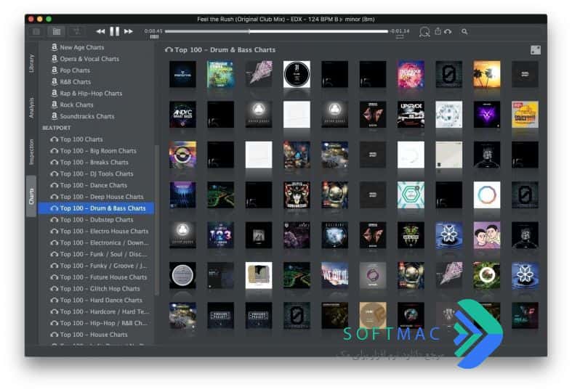Image resolution: width=572 pixels, height=392 pixels.
Task: Select Top 100 – Drum & Bass Charts row
Action: pyautogui.click(x=97, y=208)
